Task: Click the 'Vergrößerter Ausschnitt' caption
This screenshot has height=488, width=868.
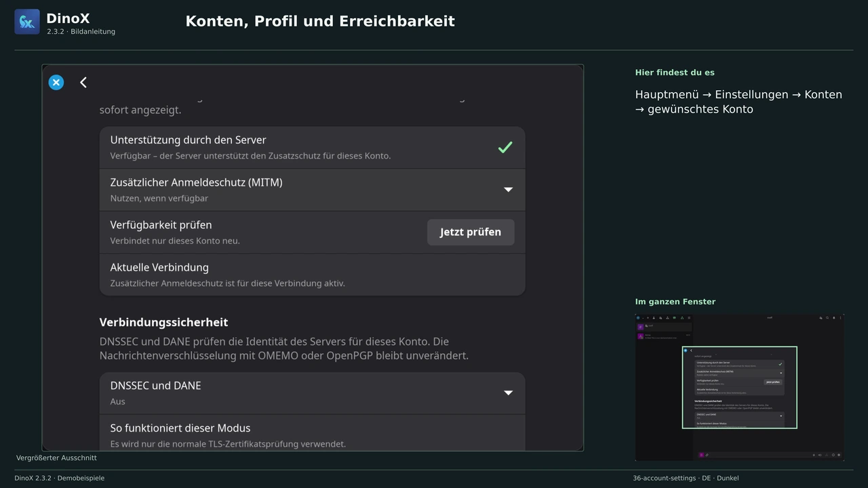Action: tap(56, 458)
